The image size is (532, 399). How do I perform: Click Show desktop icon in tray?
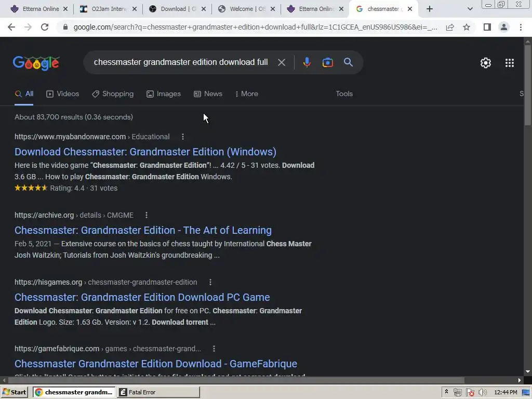click(x=526, y=392)
